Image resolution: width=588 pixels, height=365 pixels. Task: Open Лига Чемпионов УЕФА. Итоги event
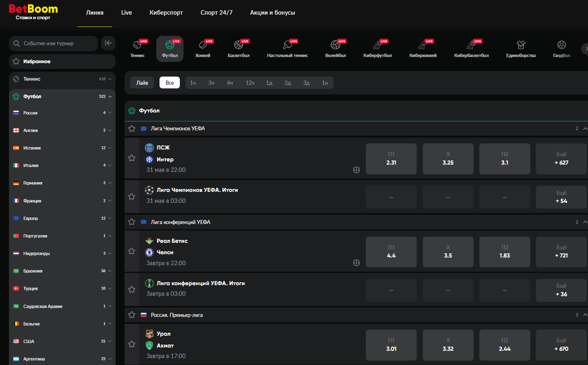197,190
